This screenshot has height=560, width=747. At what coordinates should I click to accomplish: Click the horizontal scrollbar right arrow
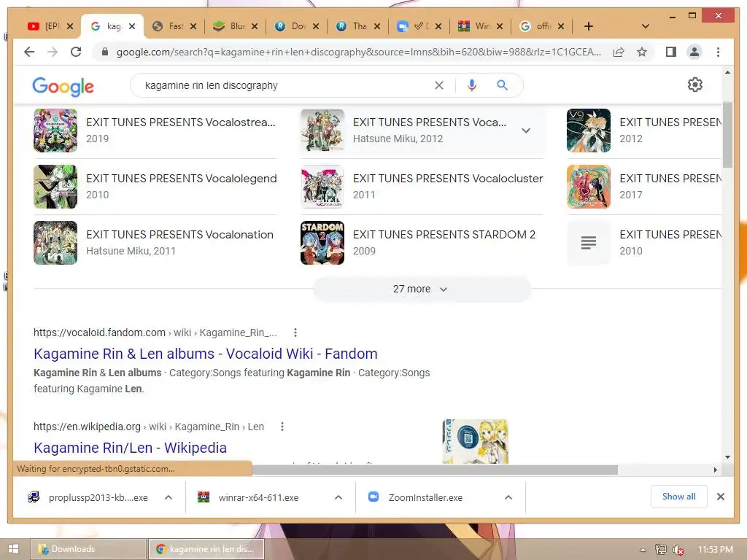tap(716, 470)
